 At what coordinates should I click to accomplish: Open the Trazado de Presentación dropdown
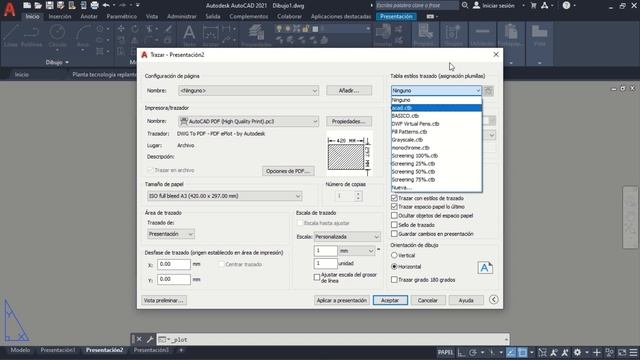point(171,234)
